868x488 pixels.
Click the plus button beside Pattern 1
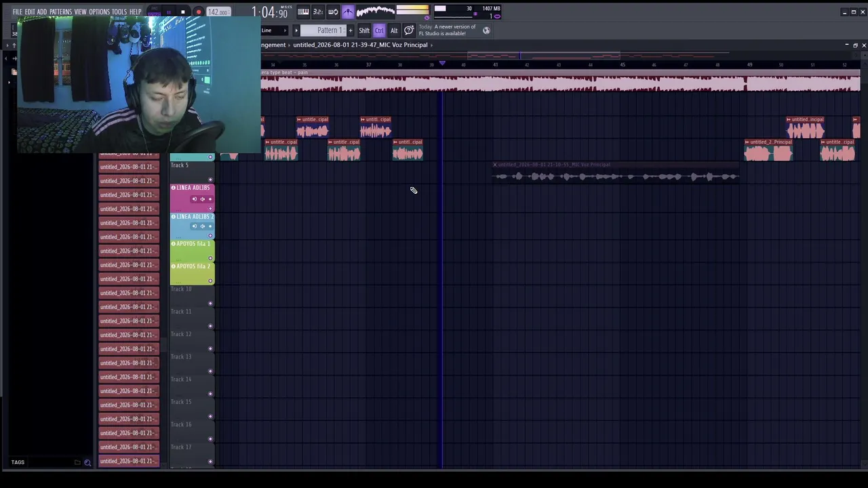tap(351, 30)
